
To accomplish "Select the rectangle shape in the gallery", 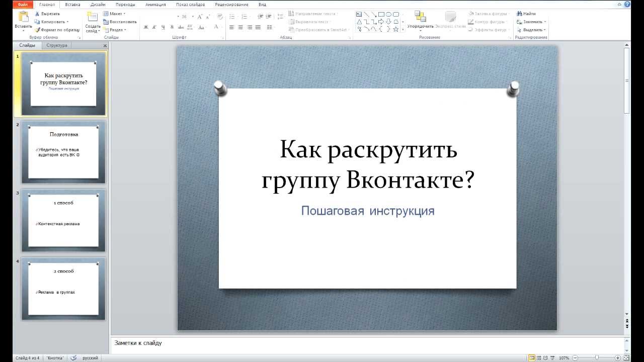I will [381, 14].
